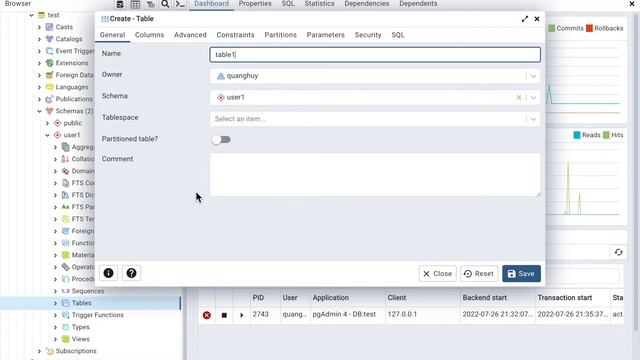Click the Search Objects magnifier icon
This screenshot has width=640, height=360.
[x=165, y=4]
